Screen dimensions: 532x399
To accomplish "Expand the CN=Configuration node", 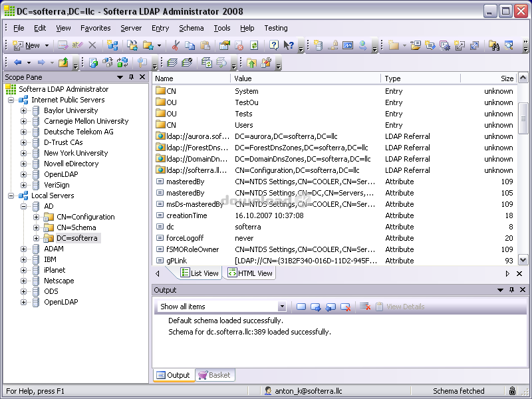I will click(36, 217).
